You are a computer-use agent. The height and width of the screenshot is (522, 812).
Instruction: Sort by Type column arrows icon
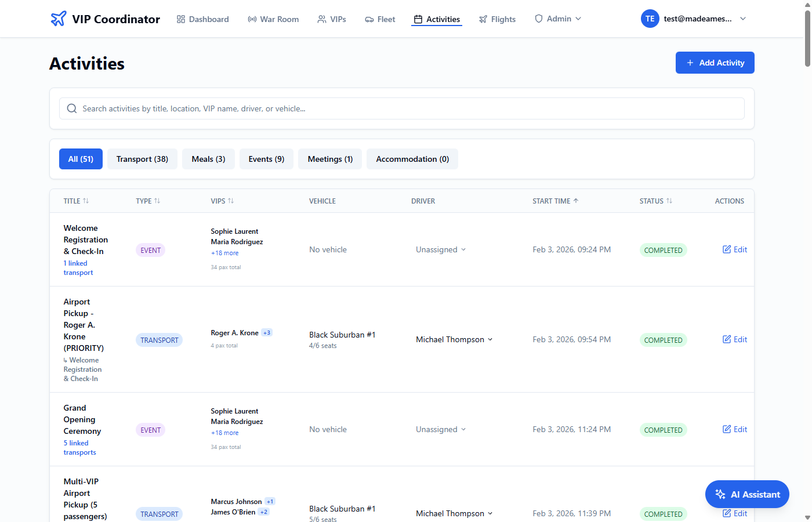(x=157, y=201)
